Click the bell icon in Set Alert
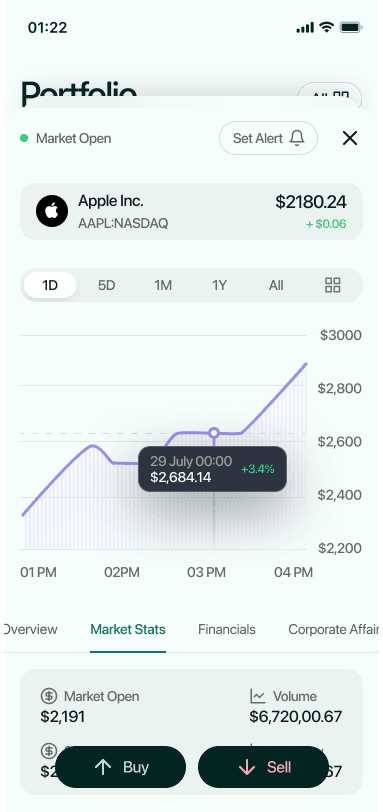383x812 pixels. coord(297,138)
